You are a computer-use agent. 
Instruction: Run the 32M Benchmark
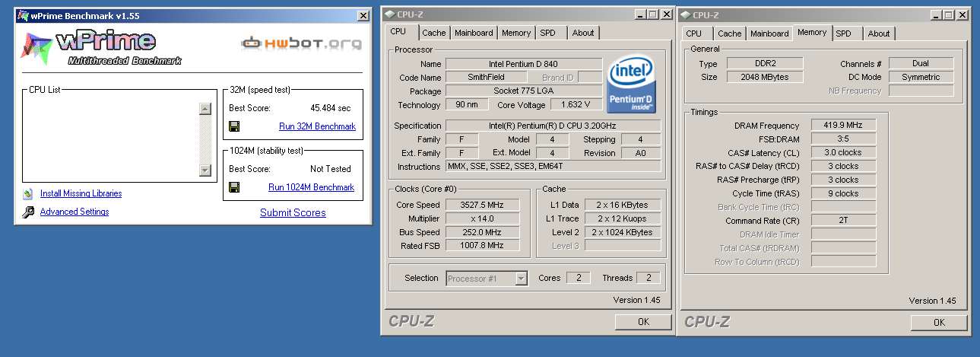point(317,126)
